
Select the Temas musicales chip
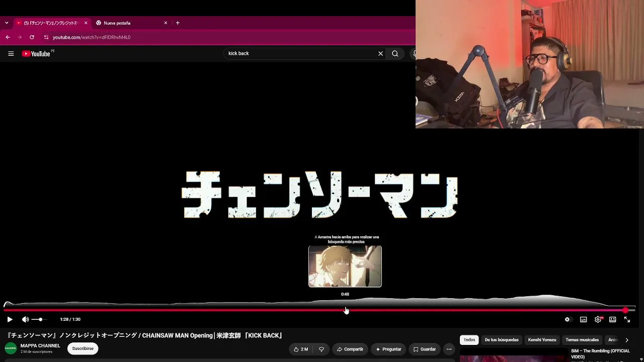[x=582, y=340]
